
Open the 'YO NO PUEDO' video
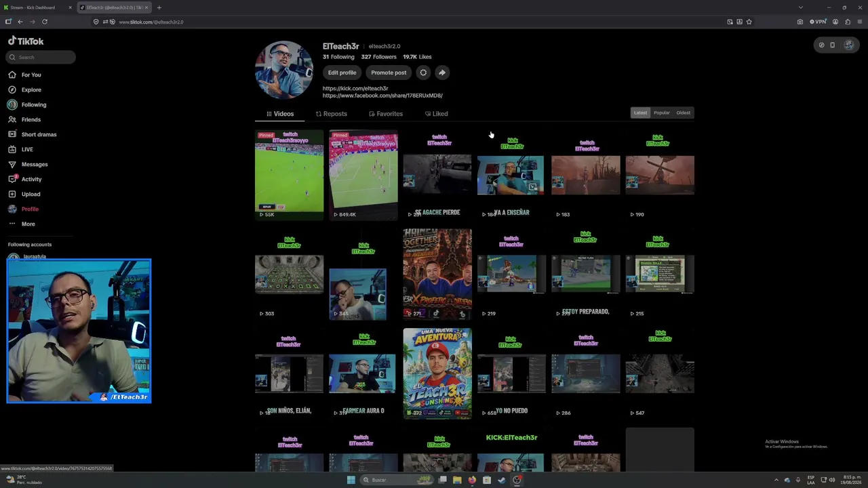(511, 373)
